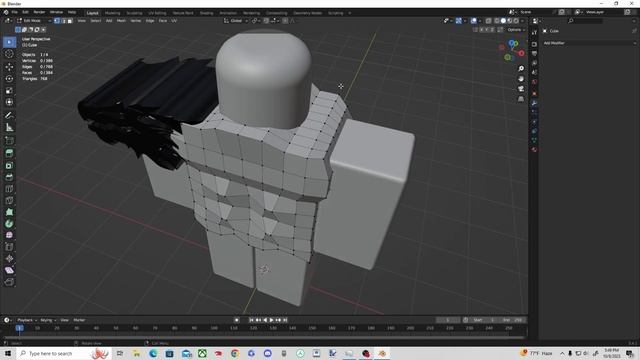Click the jump to start button

click(251, 320)
